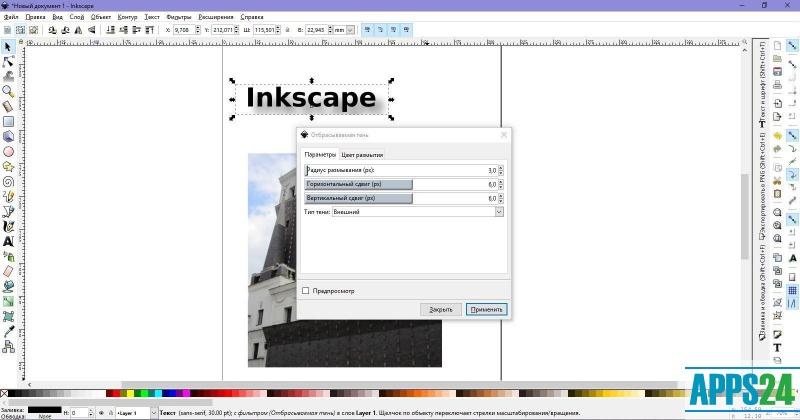Click the cut scissors icon
The image size is (800, 420).
click(x=777, y=181)
